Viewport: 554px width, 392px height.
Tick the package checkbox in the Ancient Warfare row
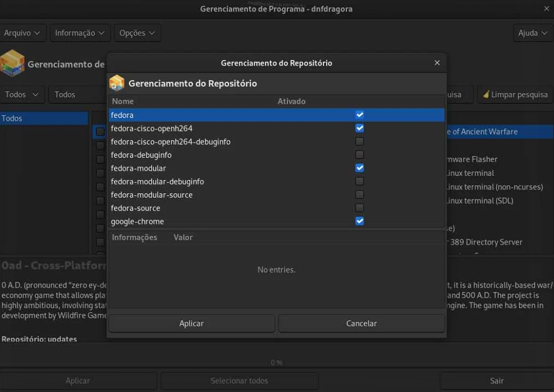coord(101,132)
